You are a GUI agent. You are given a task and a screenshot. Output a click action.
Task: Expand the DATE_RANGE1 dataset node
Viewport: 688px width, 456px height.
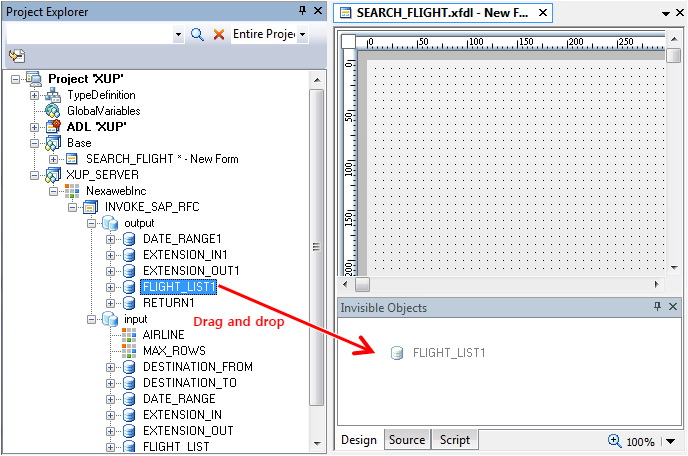point(111,239)
